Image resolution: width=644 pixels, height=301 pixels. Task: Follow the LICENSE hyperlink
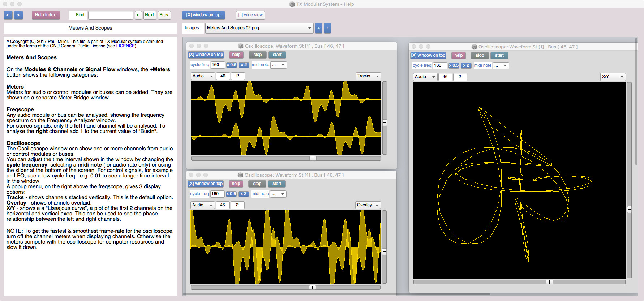pyautogui.click(x=125, y=46)
